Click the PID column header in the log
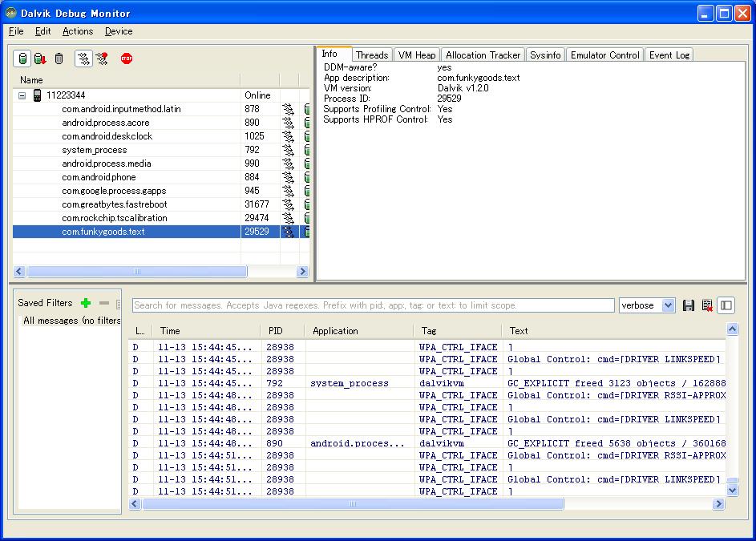This screenshot has height=541, width=756. 283,331
